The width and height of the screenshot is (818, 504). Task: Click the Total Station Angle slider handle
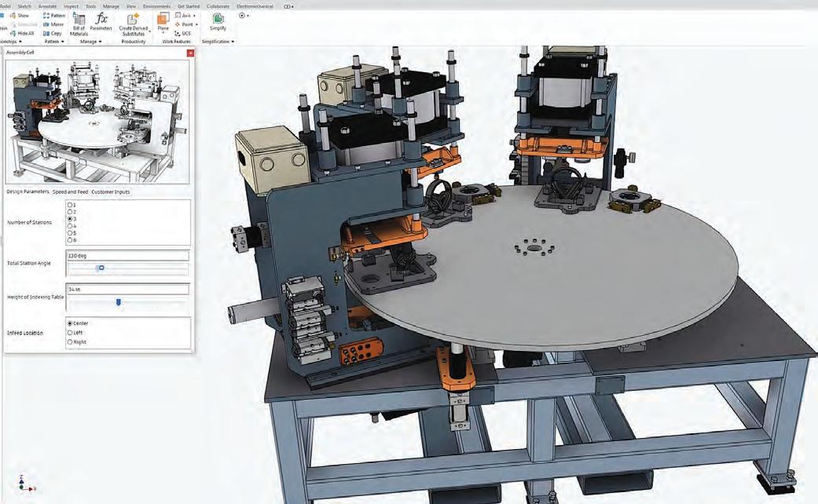[101, 268]
